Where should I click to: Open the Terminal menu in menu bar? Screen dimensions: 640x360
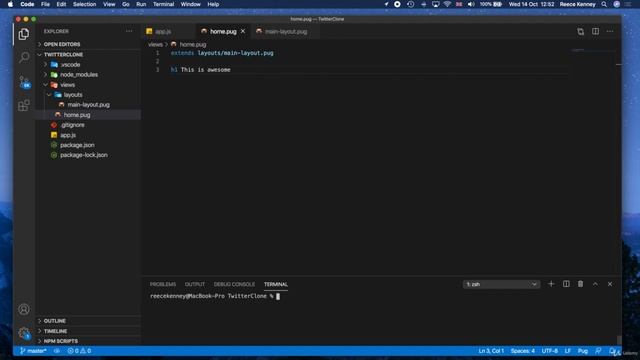click(x=163, y=4)
